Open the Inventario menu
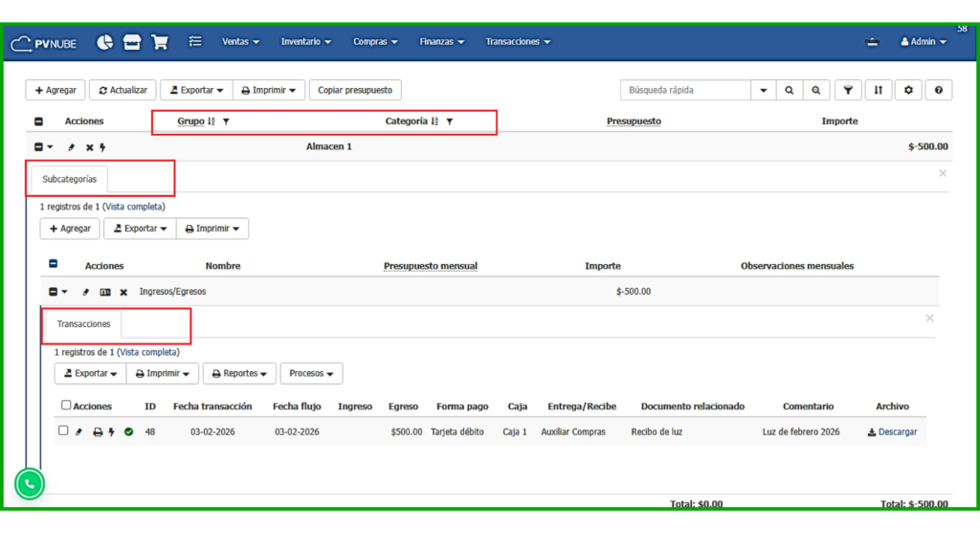 pos(305,42)
